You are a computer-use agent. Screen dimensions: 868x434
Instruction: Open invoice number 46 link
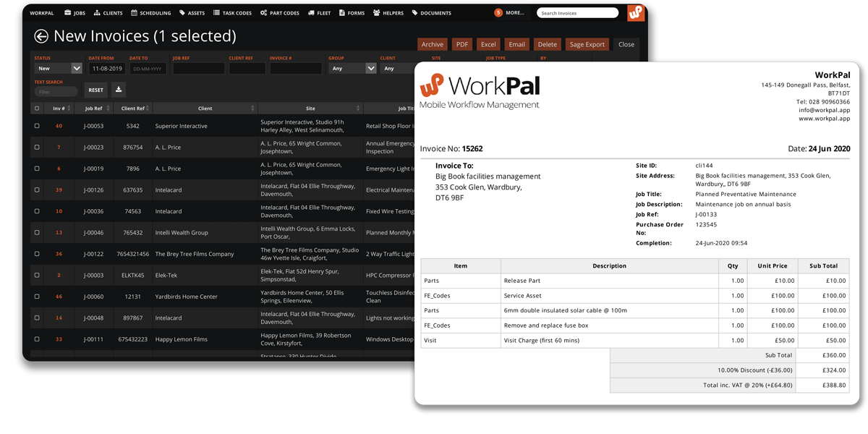click(x=59, y=297)
